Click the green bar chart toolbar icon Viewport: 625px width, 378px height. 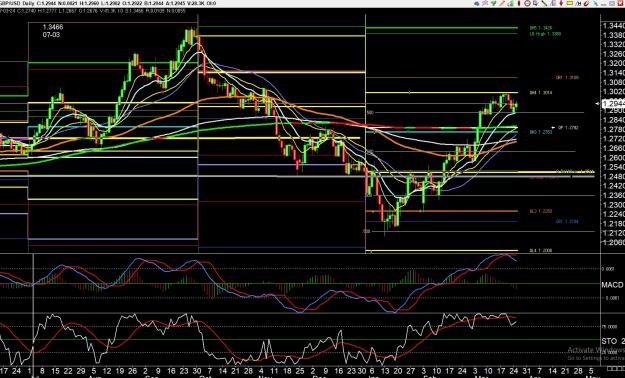coord(510,3)
